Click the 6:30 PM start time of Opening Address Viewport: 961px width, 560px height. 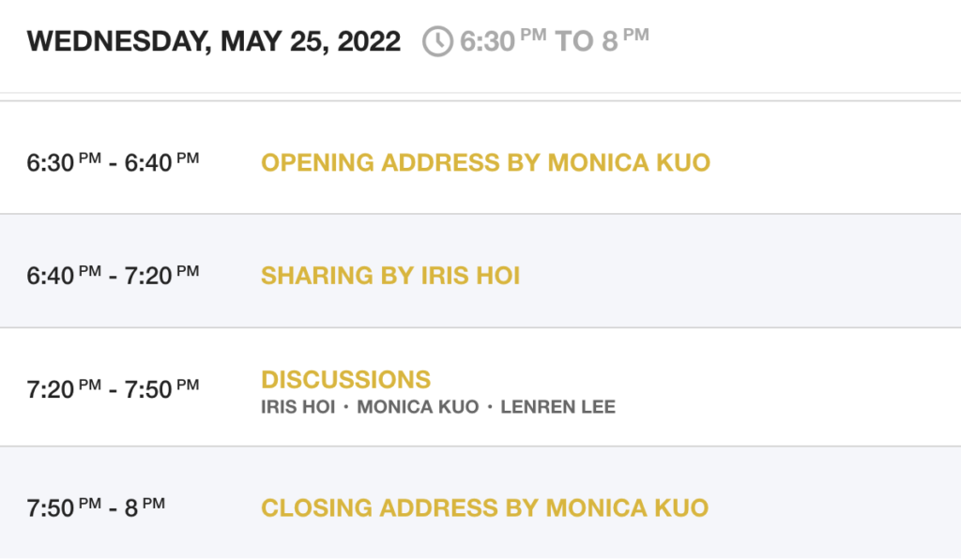coord(64,163)
